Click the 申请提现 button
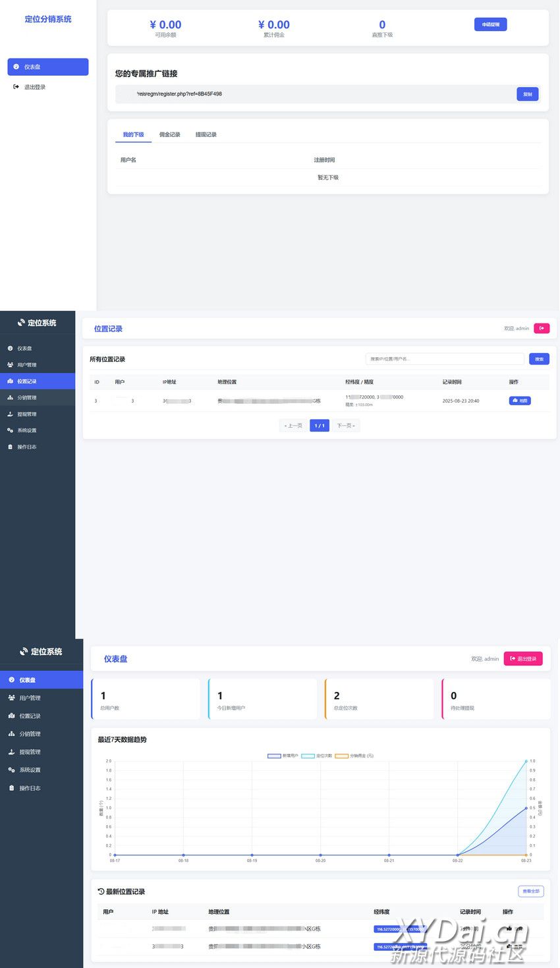The width and height of the screenshot is (560, 968). (490, 24)
